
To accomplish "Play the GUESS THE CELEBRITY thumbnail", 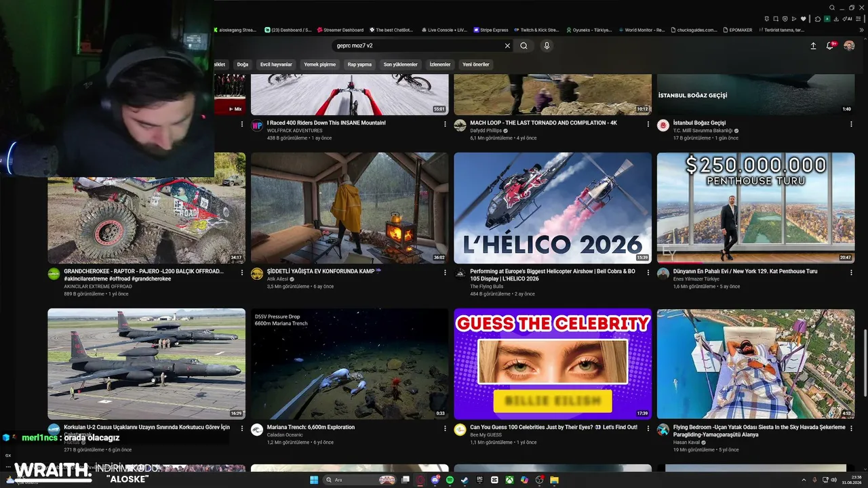I will point(553,364).
